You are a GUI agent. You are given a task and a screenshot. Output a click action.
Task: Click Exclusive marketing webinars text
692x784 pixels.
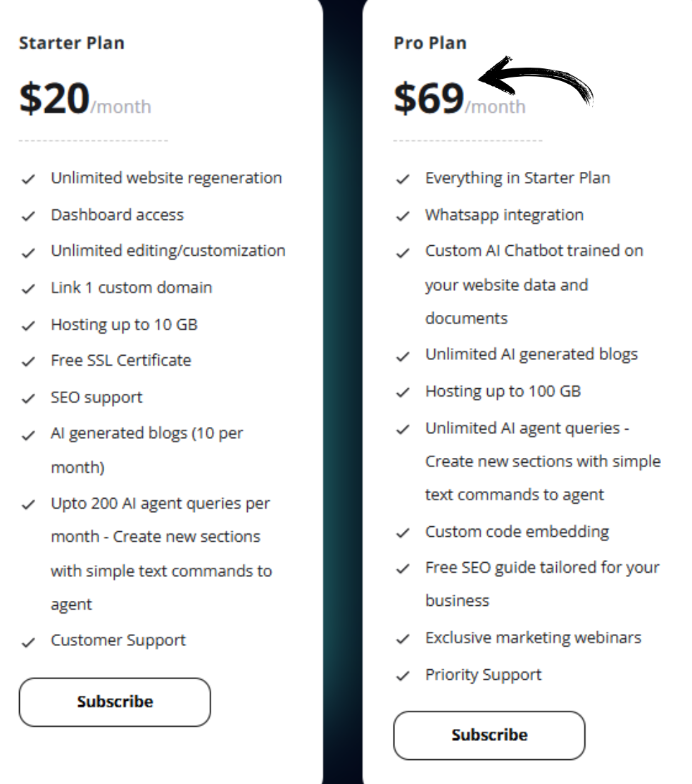pos(533,637)
